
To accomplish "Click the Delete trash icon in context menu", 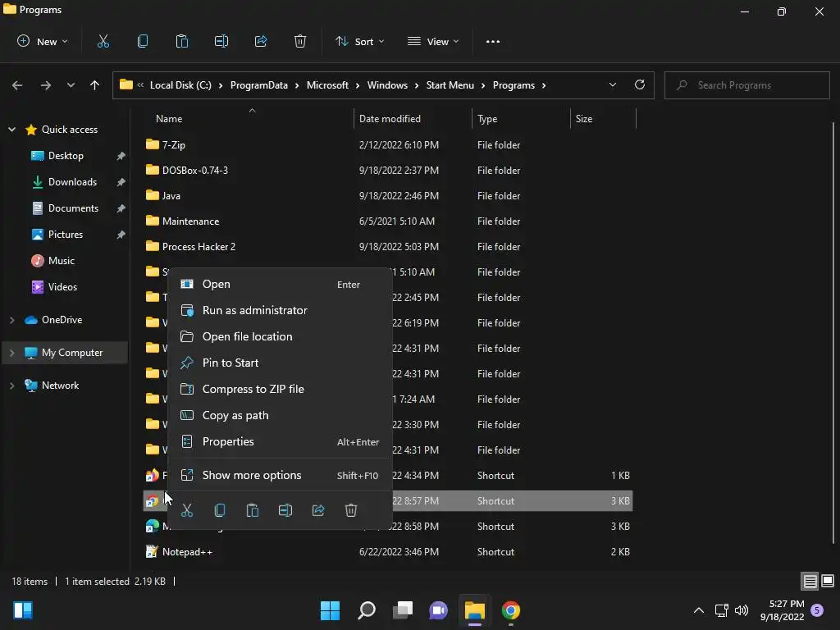I will point(351,510).
